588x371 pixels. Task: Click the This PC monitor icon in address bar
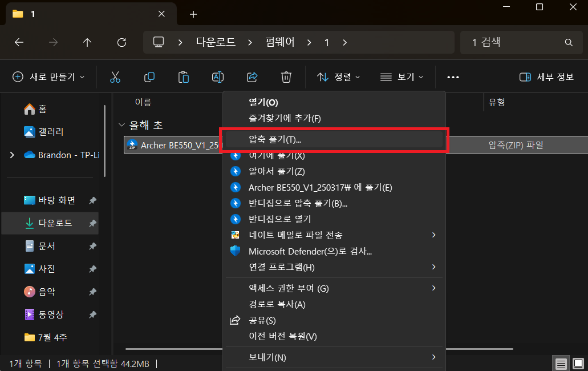(159, 42)
